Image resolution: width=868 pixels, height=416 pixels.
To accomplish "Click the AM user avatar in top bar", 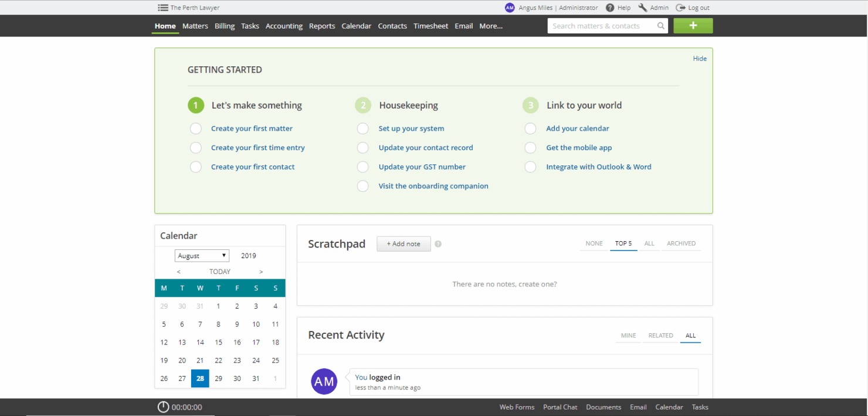I will pos(510,8).
